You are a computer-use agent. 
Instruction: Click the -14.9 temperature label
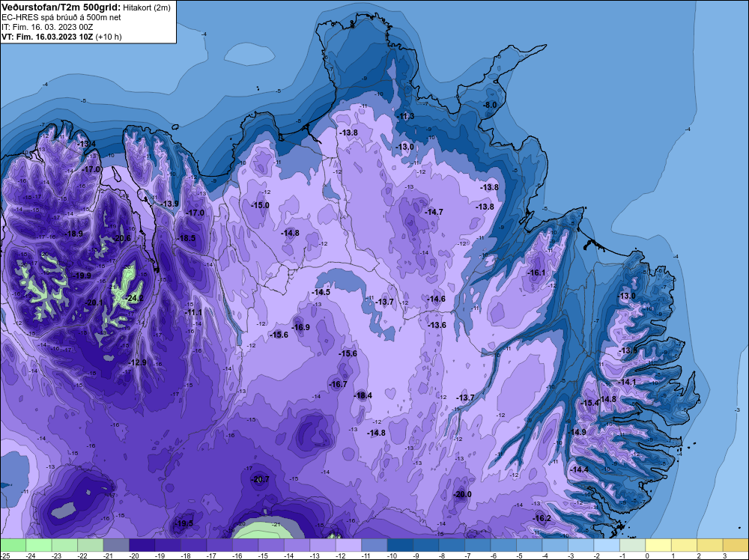click(577, 432)
